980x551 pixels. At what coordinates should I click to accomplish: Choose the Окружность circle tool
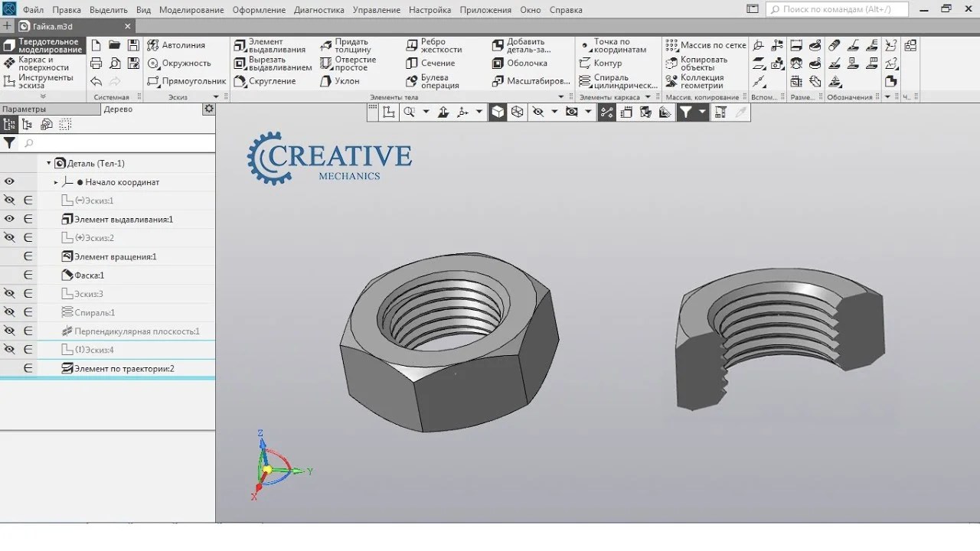pyautogui.click(x=179, y=64)
